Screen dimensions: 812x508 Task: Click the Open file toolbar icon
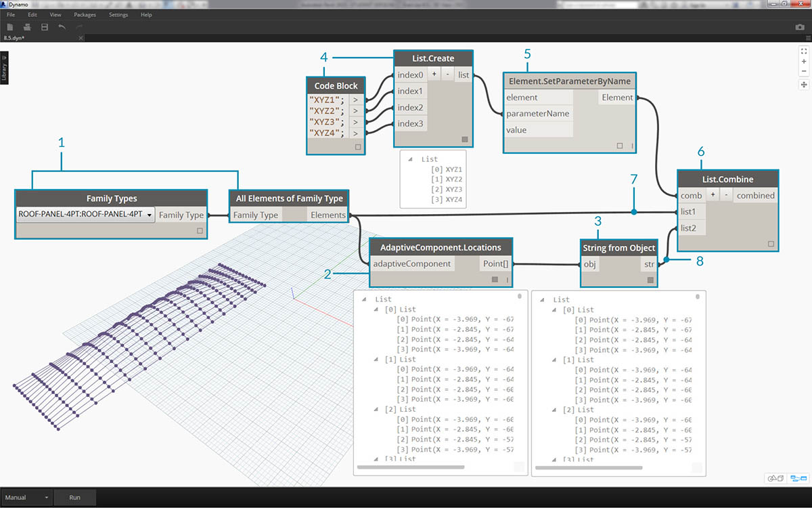pyautogui.click(x=27, y=27)
